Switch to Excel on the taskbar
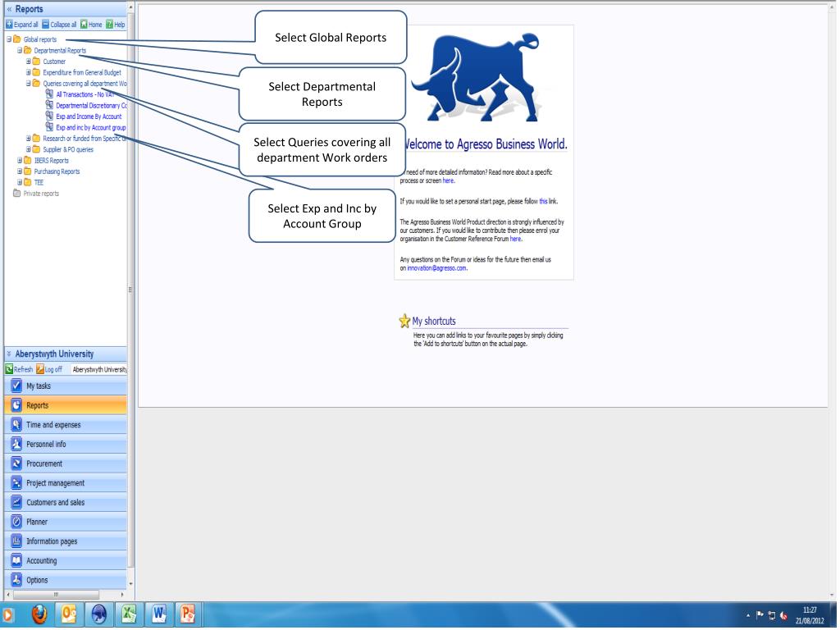The height and width of the screenshot is (630, 840). pyautogui.click(x=129, y=614)
